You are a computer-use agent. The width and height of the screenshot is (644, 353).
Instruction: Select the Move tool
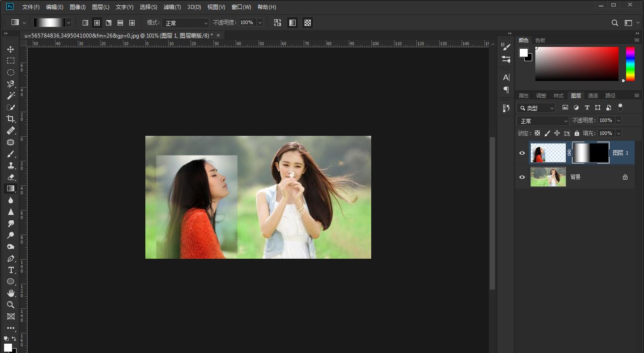tap(11, 49)
